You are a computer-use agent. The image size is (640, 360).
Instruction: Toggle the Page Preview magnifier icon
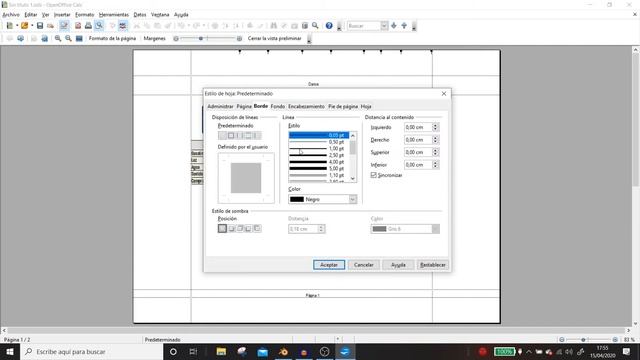coord(99,26)
